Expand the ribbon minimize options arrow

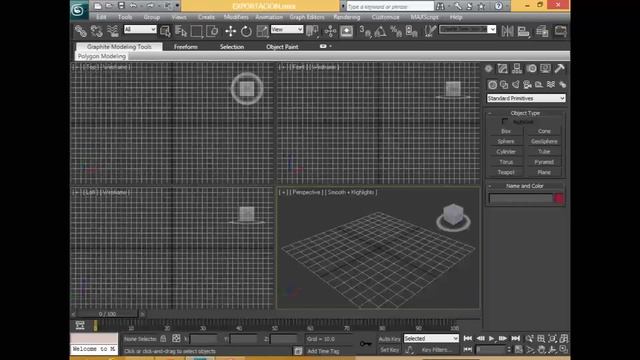click(330, 46)
